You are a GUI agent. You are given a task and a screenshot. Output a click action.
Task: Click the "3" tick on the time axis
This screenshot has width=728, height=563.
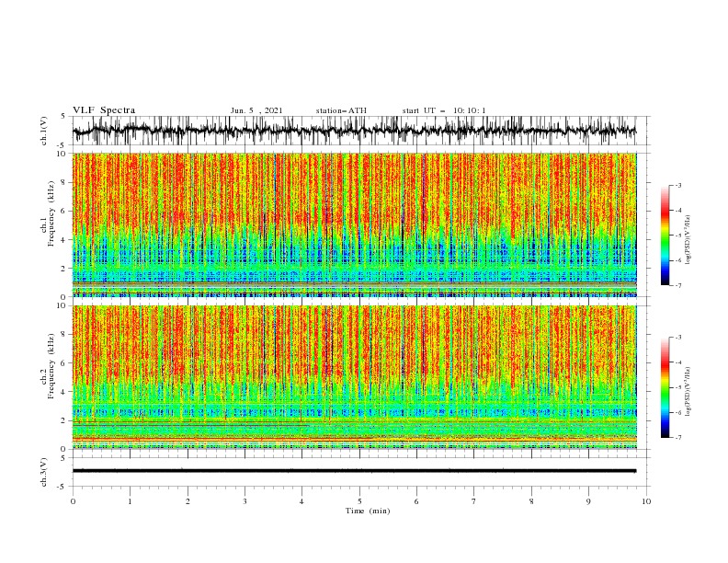(x=245, y=501)
